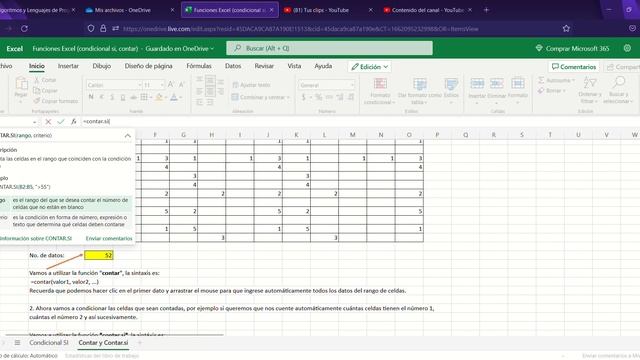The width and height of the screenshot is (640, 360).
Task: Open the Inicio ribbon tab
Action: (x=37, y=66)
